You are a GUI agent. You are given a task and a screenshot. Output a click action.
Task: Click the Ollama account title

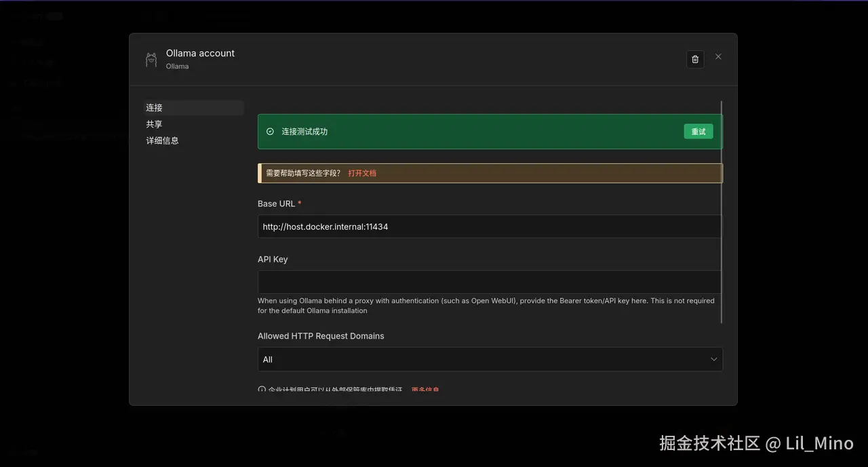click(200, 53)
